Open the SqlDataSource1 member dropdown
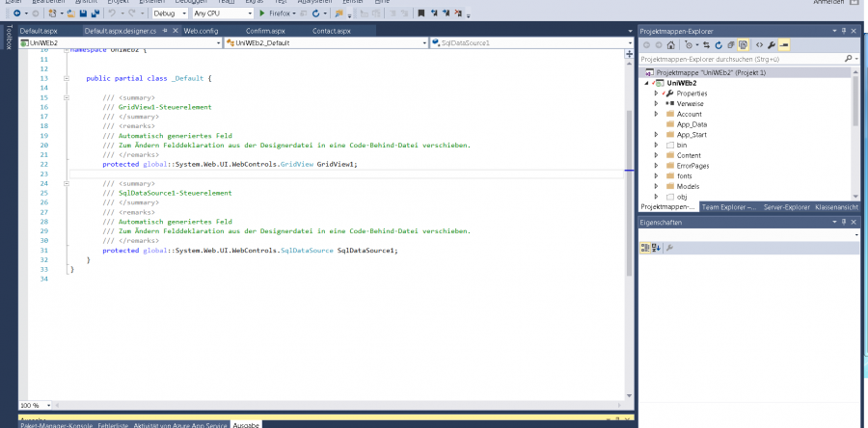Viewport: 868px width, 428px height. [x=630, y=42]
